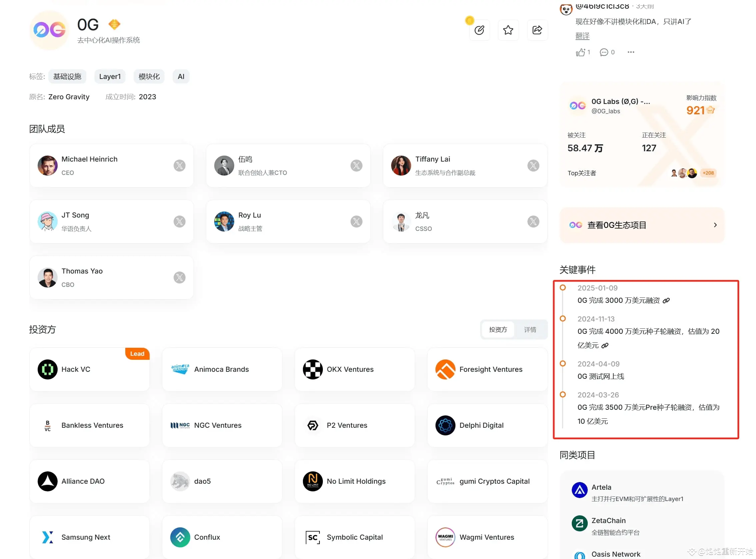The height and width of the screenshot is (559, 756).
Task: Click the 127 following count
Action: tap(649, 148)
